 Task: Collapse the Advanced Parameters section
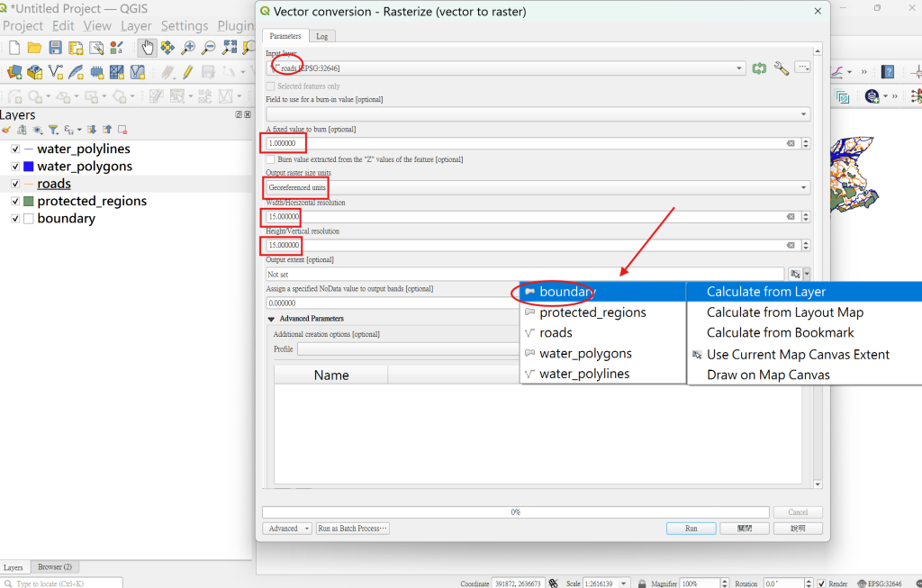(x=271, y=319)
